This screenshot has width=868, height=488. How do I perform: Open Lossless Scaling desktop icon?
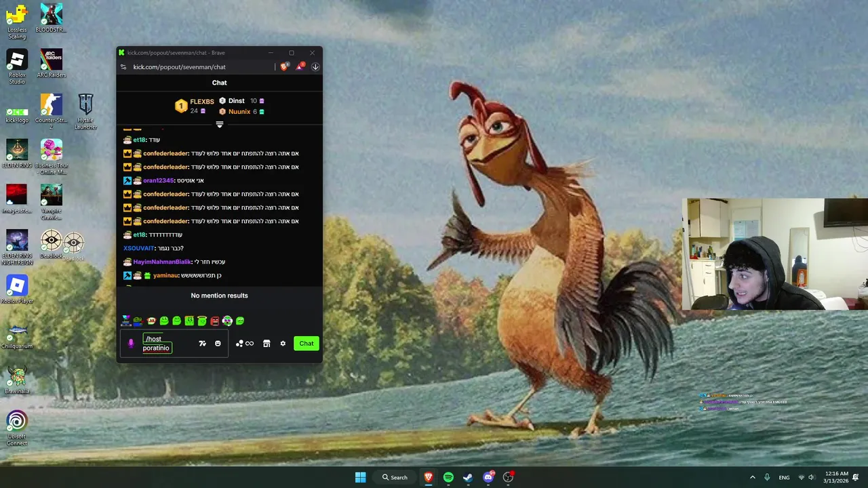click(17, 22)
